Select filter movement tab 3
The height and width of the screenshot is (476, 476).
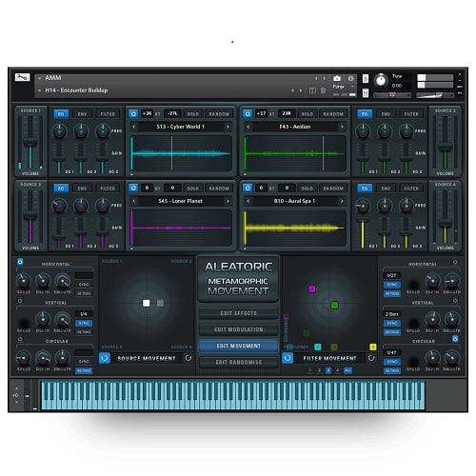point(328,370)
